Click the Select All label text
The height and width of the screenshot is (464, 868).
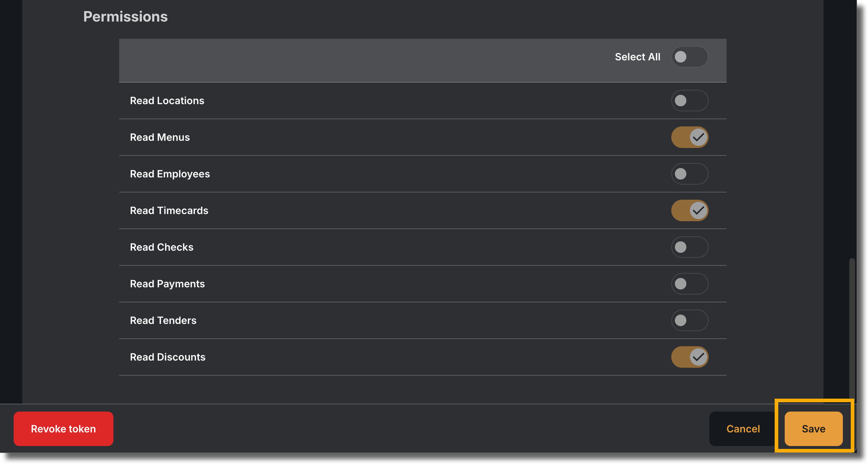coord(638,57)
